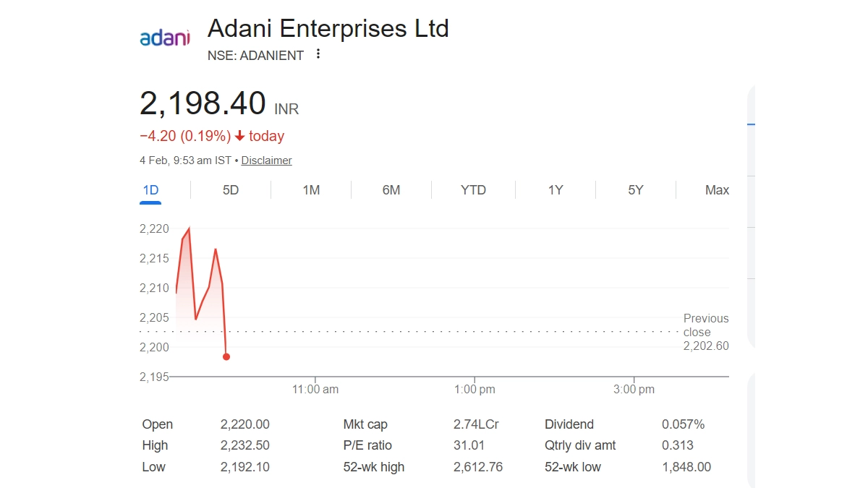This screenshot has width=868, height=488.
Task: Click the 52-wk high value 2,612.76
Action: tap(477, 467)
